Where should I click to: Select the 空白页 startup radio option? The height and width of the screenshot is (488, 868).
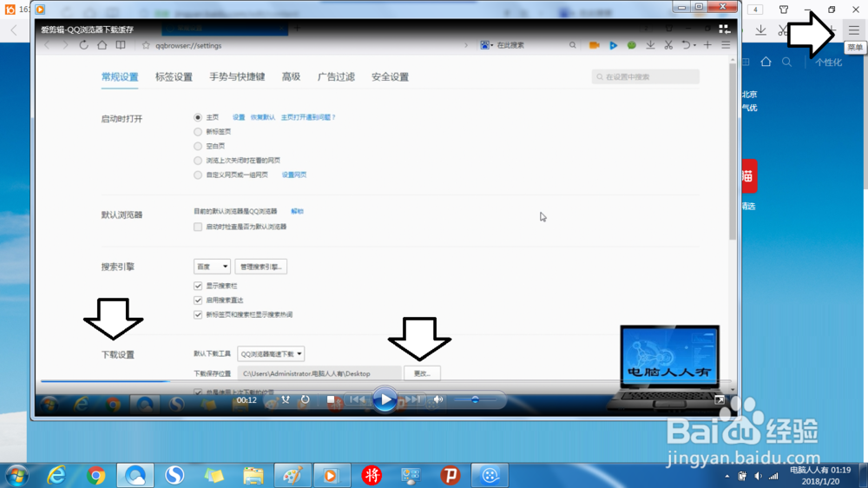click(x=198, y=146)
